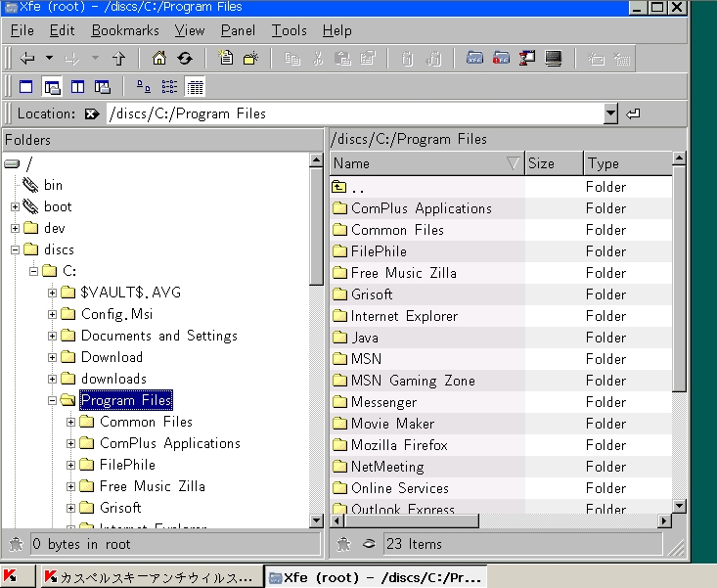Open the View menu
The width and height of the screenshot is (717, 588).
click(190, 30)
